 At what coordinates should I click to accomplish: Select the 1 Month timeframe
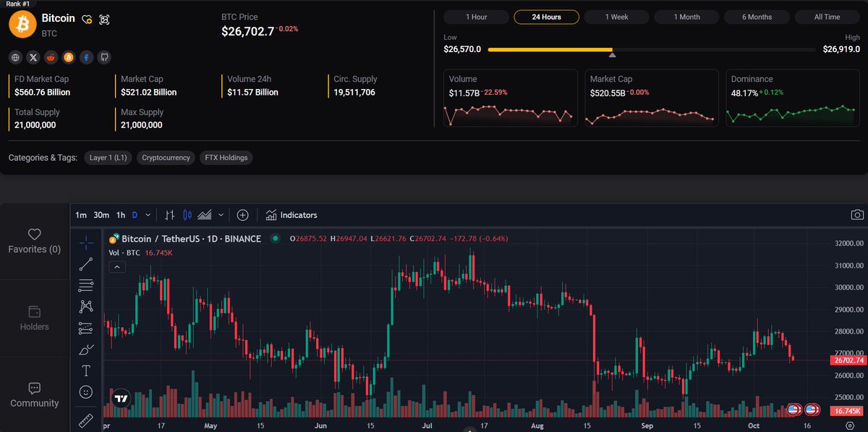687,17
